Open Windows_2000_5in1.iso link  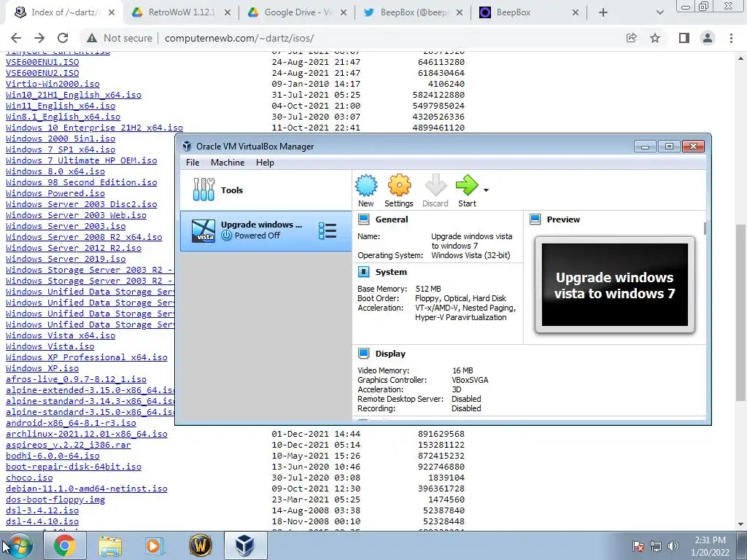pos(61,139)
